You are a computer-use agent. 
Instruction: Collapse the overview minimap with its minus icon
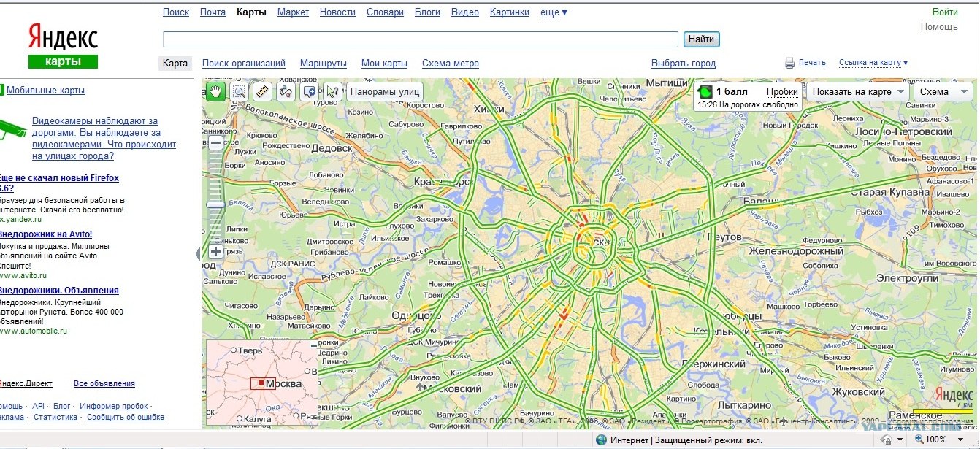coord(314,343)
